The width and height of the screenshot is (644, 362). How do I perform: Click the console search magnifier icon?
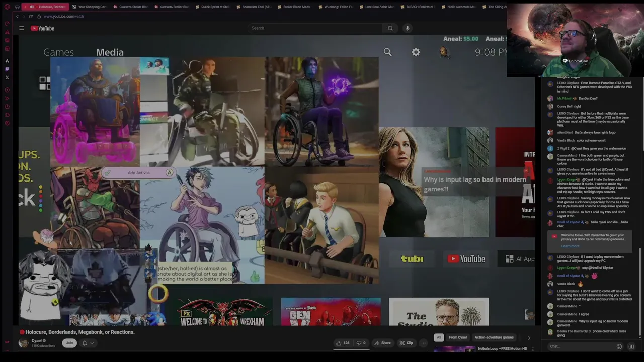tap(387, 52)
